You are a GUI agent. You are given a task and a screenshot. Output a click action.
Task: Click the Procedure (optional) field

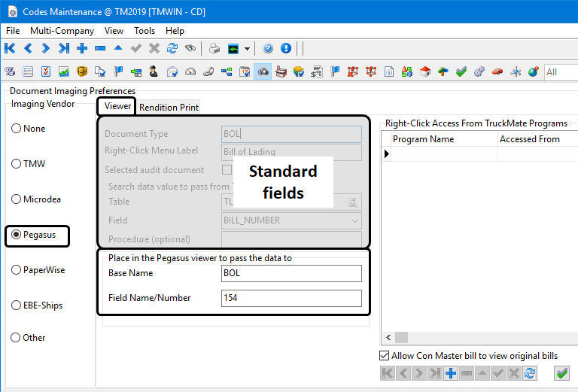(291, 239)
